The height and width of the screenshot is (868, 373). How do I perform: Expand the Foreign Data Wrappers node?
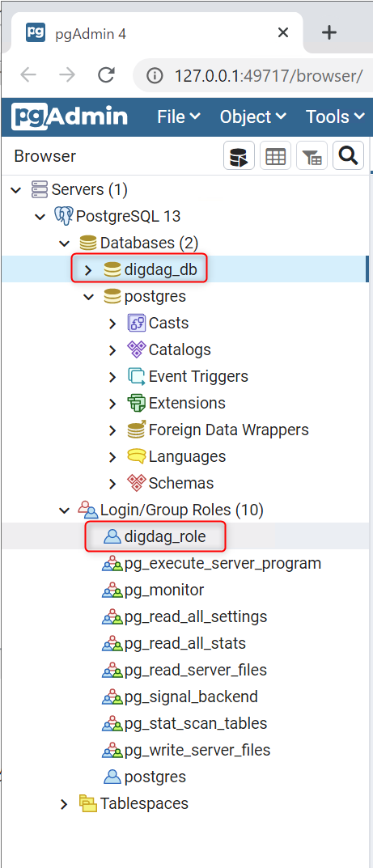tap(113, 430)
